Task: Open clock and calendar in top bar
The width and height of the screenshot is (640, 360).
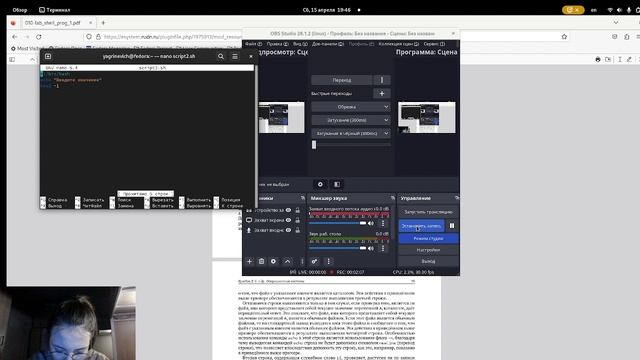Action: click(327, 10)
